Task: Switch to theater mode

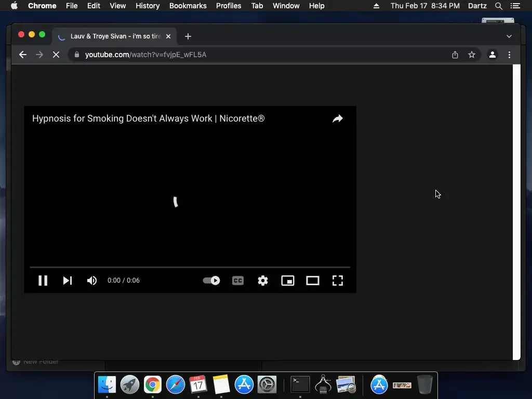Action: coord(312,281)
